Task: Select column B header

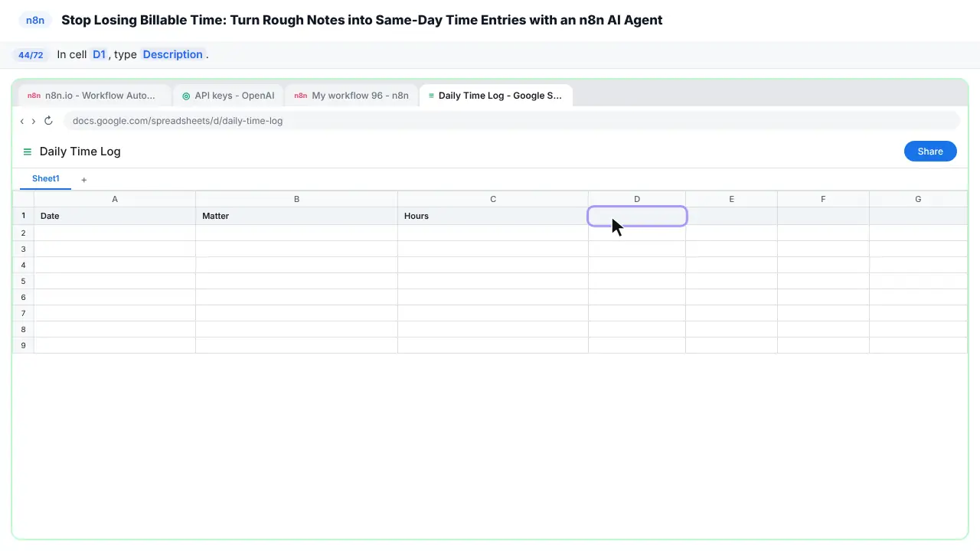Action: coord(296,199)
